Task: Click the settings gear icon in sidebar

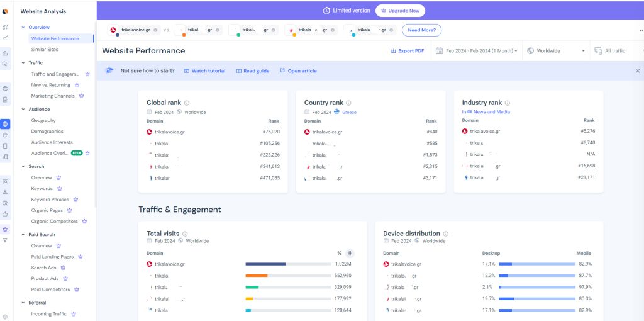Action: pos(5,317)
